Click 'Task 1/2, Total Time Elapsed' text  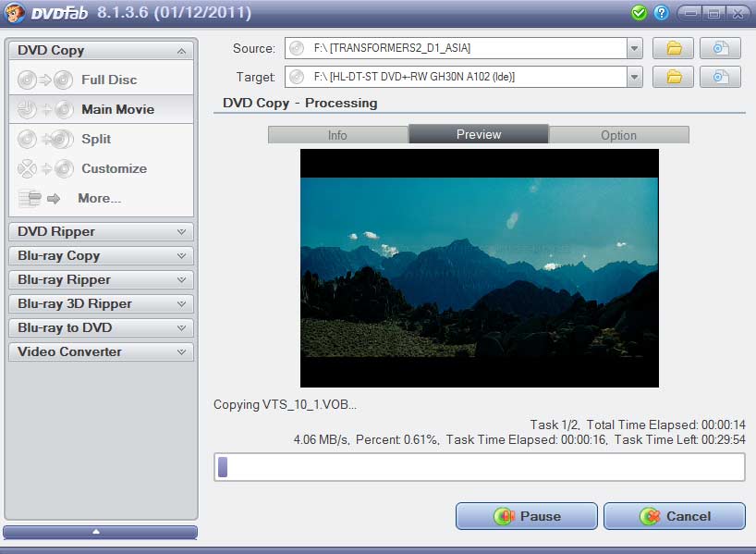(x=638, y=425)
